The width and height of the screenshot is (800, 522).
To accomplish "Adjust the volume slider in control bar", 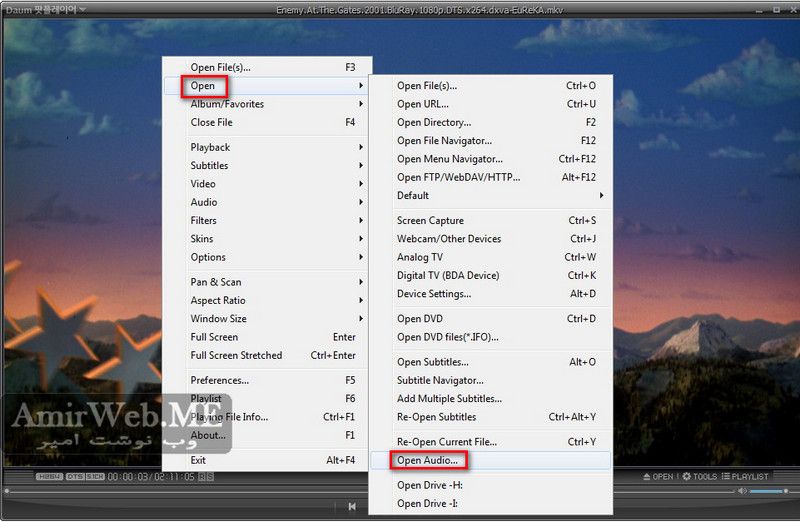I will [768, 491].
